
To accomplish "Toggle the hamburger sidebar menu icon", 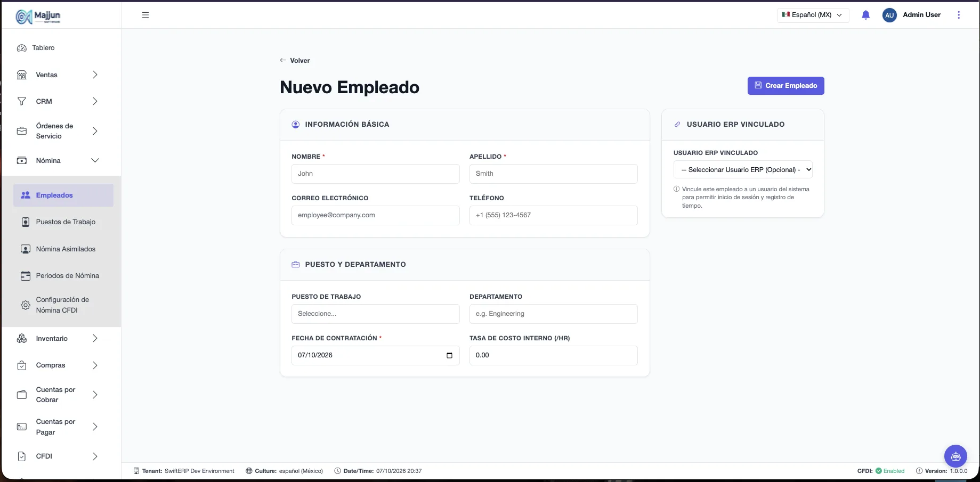I will tap(145, 15).
